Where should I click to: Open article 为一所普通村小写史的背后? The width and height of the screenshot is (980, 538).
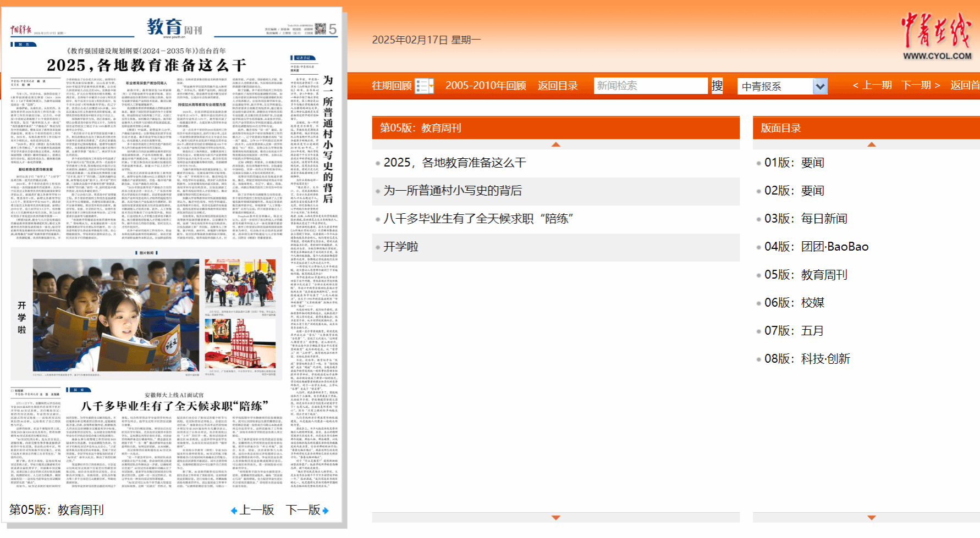pyautogui.click(x=453, y=191)
